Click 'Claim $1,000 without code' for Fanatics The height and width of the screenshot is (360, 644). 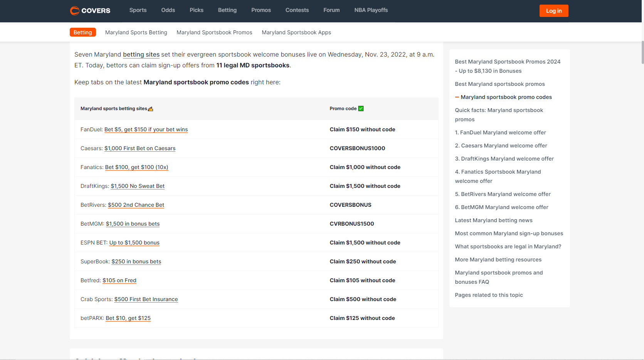point(365,167)
